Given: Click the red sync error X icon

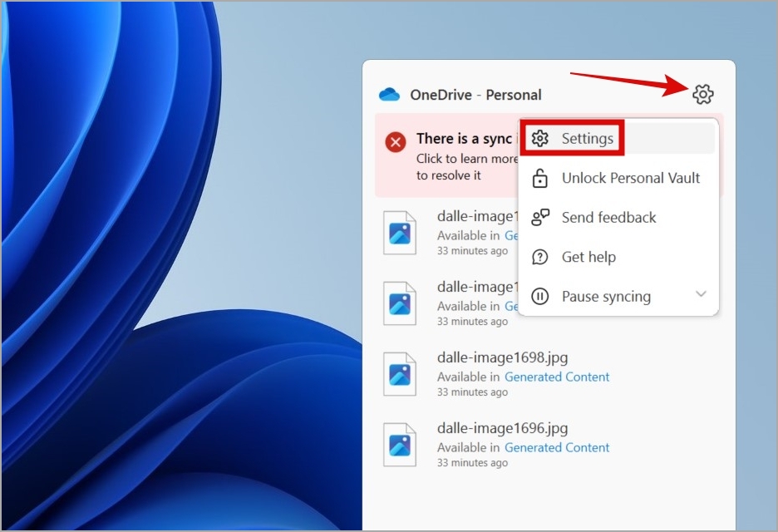Looking at the screenshot, I should [396, 142].
